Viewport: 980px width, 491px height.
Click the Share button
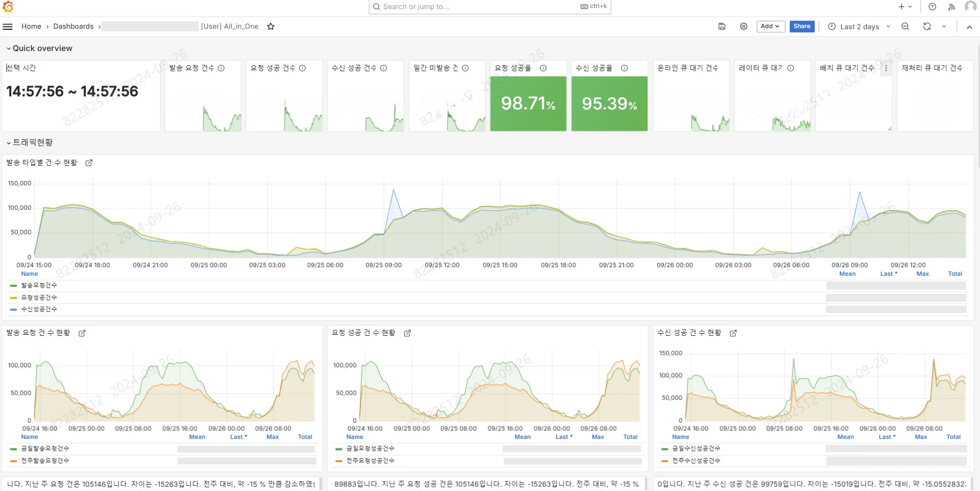tap(802, 26)
